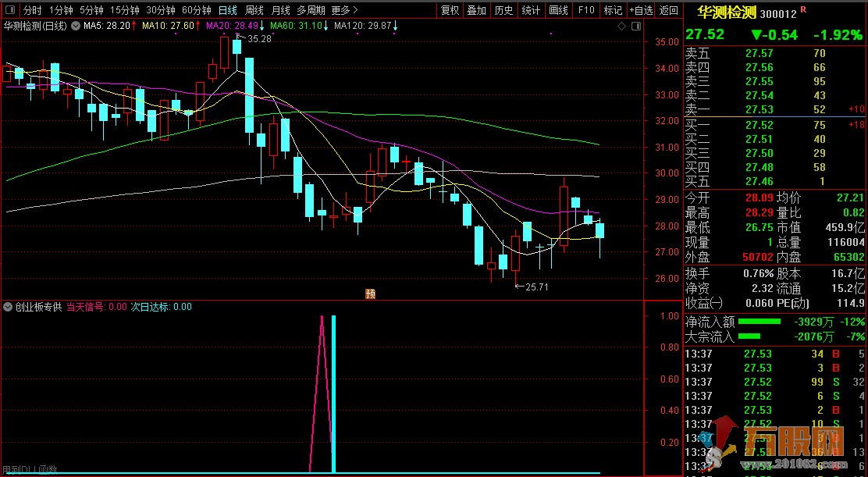This screenshot has width=868, height=477.
Task: Open the indicator dropdown beside 华测检测(日线)
Action: (x=75, y=26)
